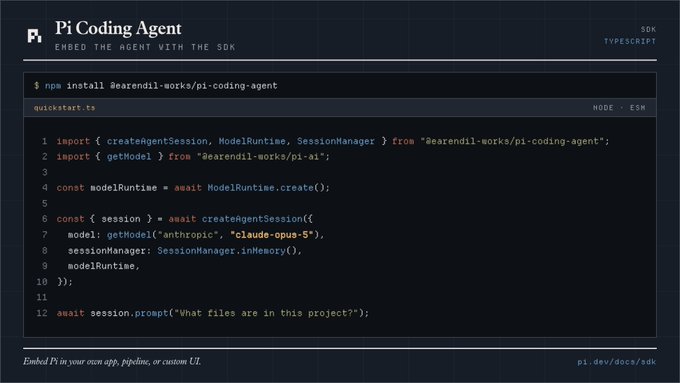Click the highlighted "claude-opus-5" string
This screenshot has height=383, width=680.
coord(272,235)
